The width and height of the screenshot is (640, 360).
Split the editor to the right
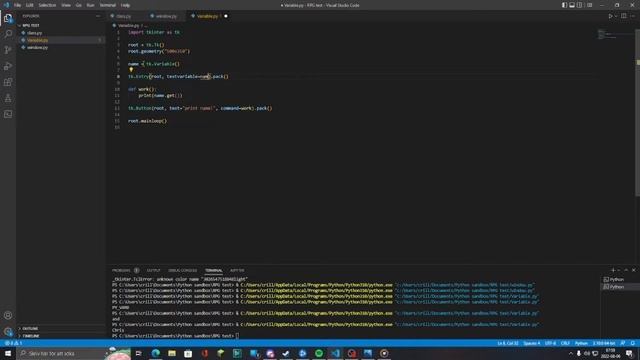pyautogui.click(x=624, y=16)
